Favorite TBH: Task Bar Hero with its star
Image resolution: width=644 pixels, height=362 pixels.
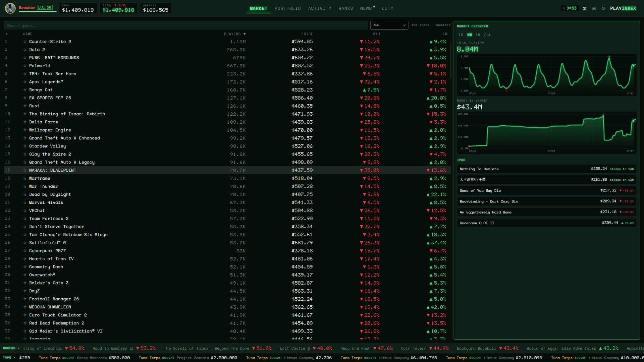coord(25,74)
